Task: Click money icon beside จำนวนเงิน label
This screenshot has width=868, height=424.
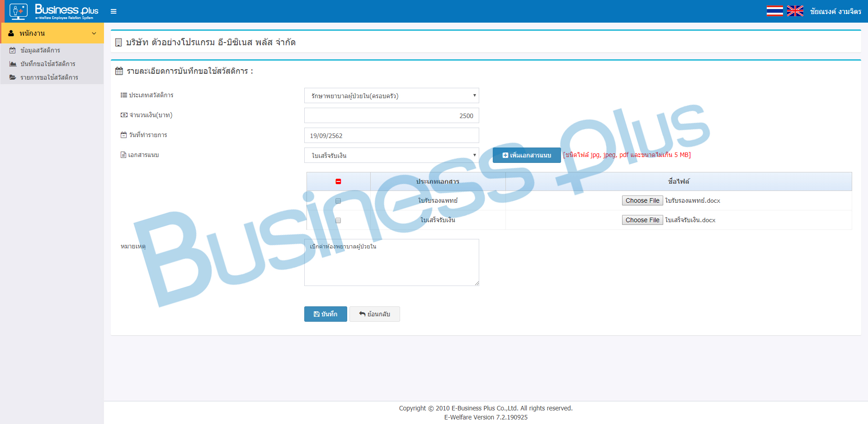Action: tap(124, 115)
